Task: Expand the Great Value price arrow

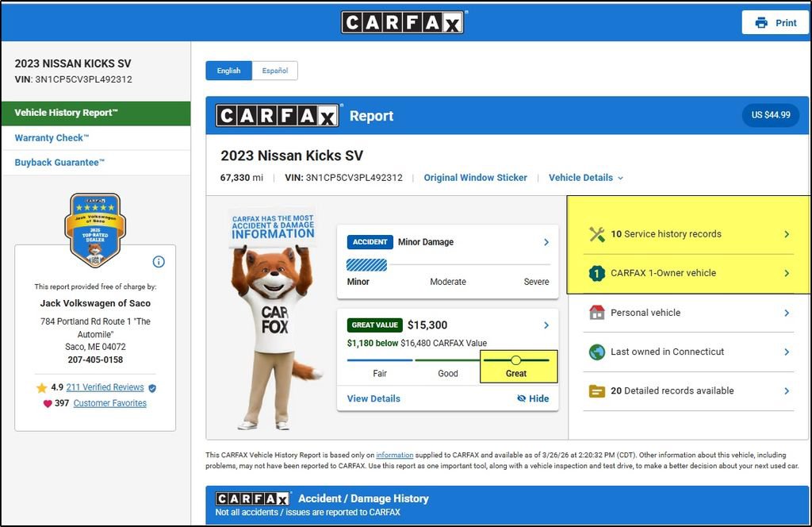Action: tap(546, 325)
